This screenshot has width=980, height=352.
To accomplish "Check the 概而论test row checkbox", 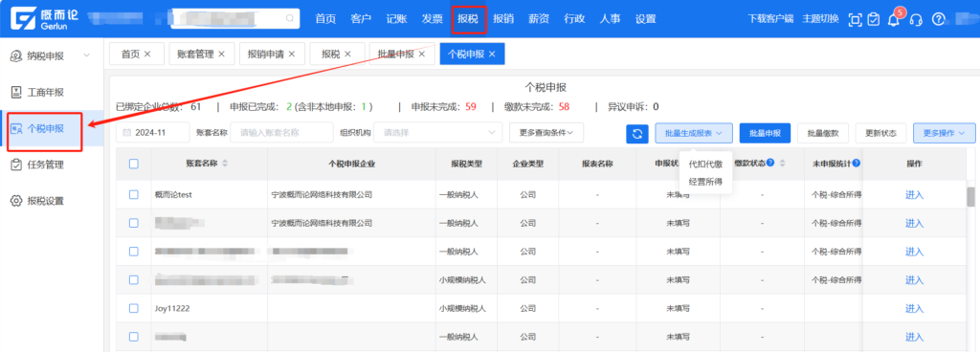I will click(x=133, y=195).
